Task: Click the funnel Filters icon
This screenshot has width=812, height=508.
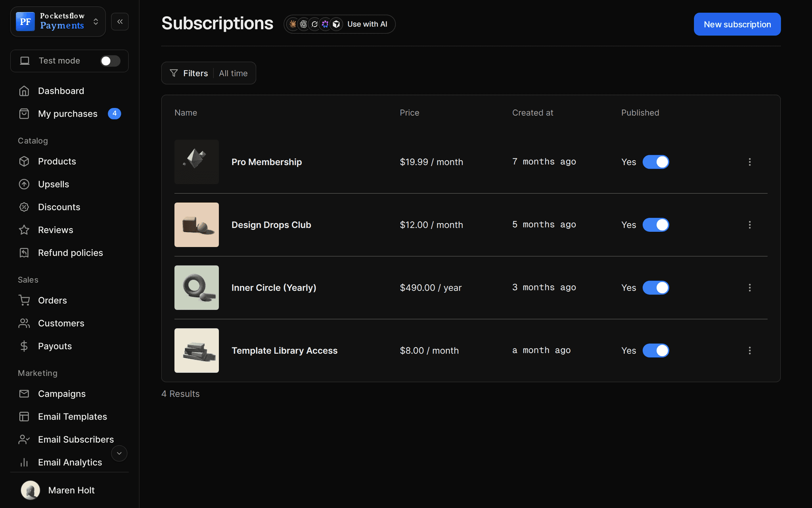Action: (x=174, y=73)
